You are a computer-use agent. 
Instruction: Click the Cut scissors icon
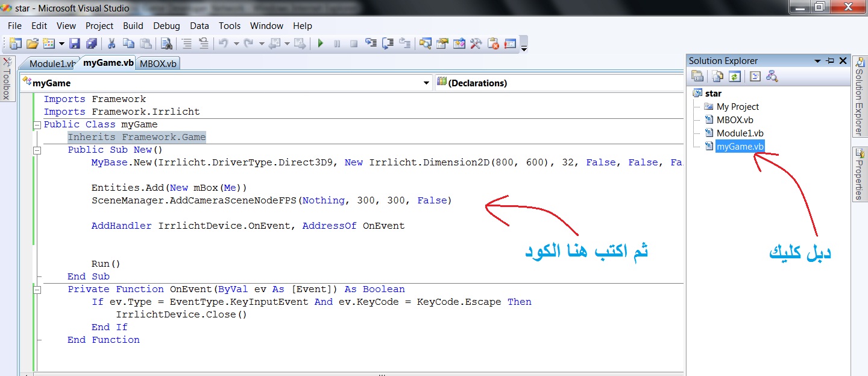tap(112, 43)
